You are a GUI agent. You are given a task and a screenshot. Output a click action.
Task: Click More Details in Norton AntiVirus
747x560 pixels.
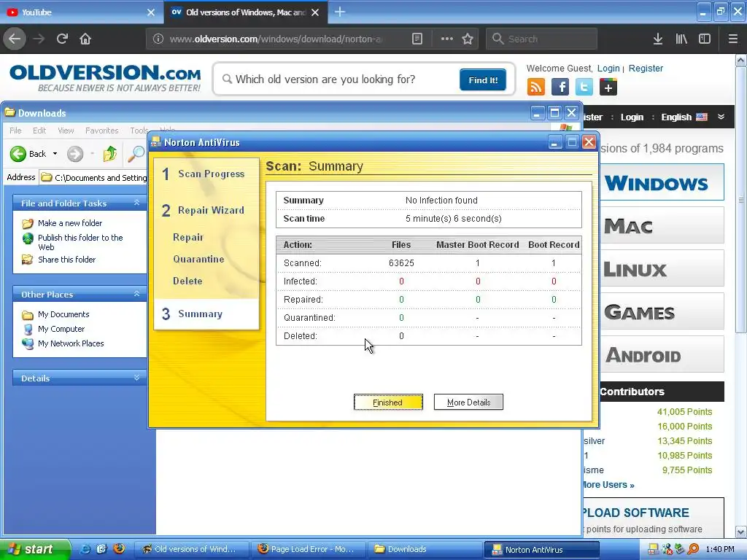coord(468,402)
